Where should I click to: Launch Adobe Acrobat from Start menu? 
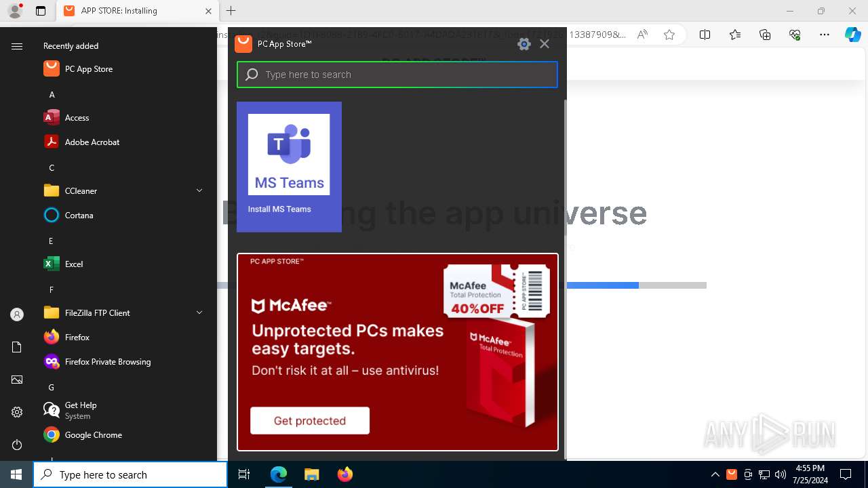tap(123, 142)
